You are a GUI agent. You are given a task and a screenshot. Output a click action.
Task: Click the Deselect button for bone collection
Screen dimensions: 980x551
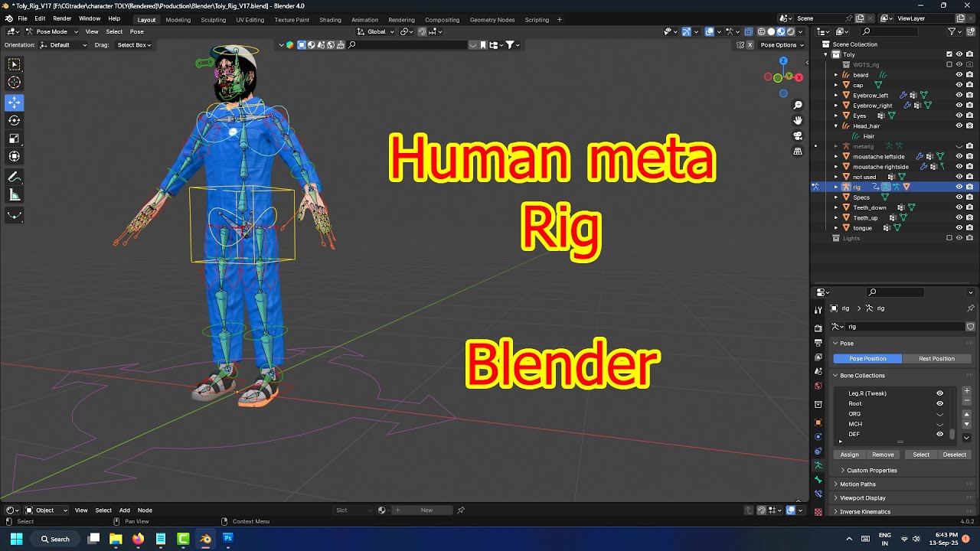954,455
